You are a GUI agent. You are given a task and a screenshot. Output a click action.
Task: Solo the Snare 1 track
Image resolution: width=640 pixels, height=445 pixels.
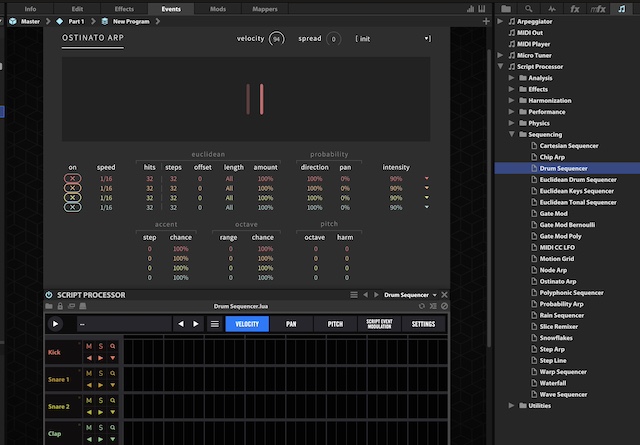(x=101, y=374)
